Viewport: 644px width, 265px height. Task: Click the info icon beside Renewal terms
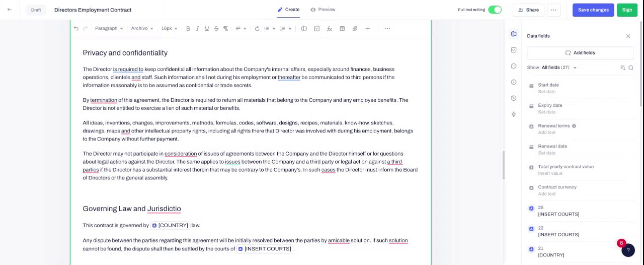point(574,126)
